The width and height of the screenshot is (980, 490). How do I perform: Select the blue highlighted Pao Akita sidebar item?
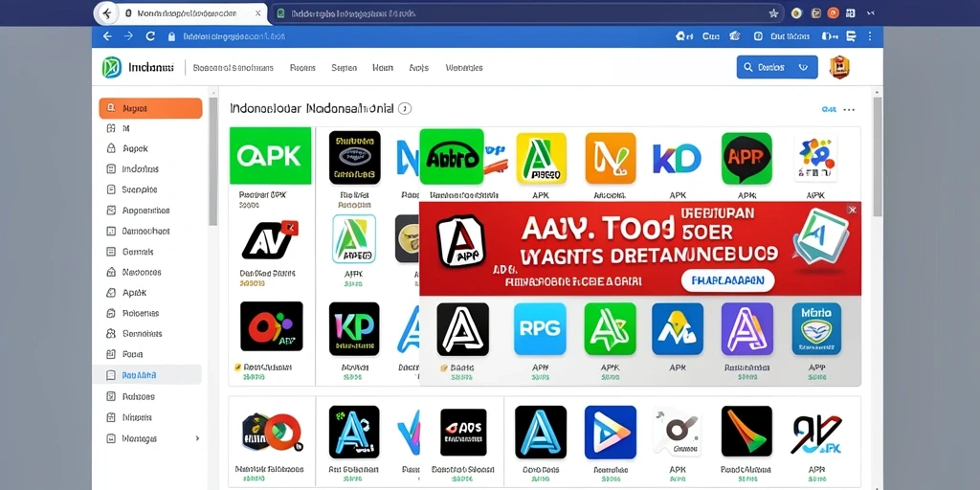pyautogui.click(x=147, y=375)
